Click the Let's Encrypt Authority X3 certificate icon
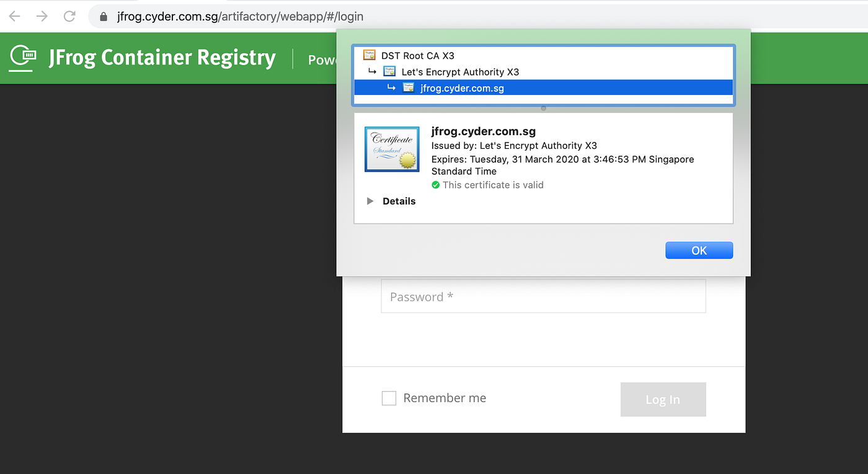 tap(389, 71)
